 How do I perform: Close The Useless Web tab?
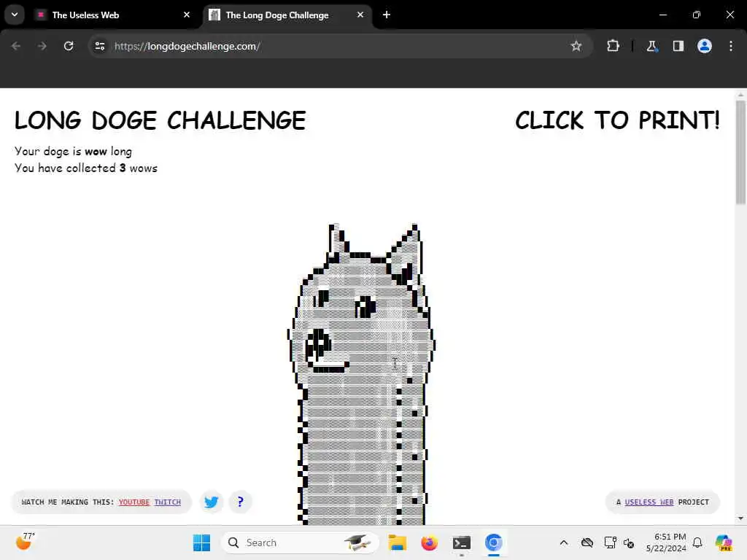pyautogui.click(x=187, y=15)
